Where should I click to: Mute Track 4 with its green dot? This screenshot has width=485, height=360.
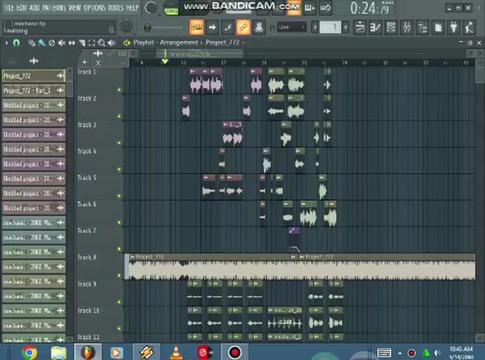coord(119,169)
